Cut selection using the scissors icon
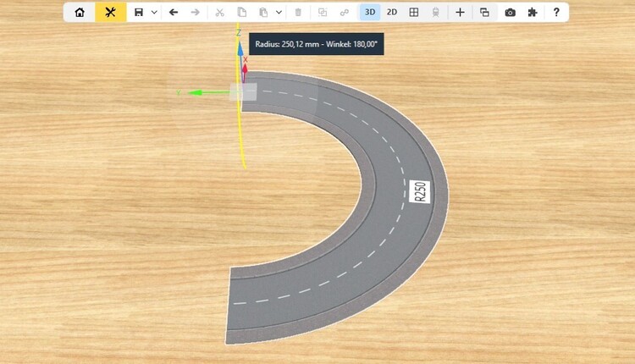635x364 pixels. pyautogui.click(x=219, y=13)
